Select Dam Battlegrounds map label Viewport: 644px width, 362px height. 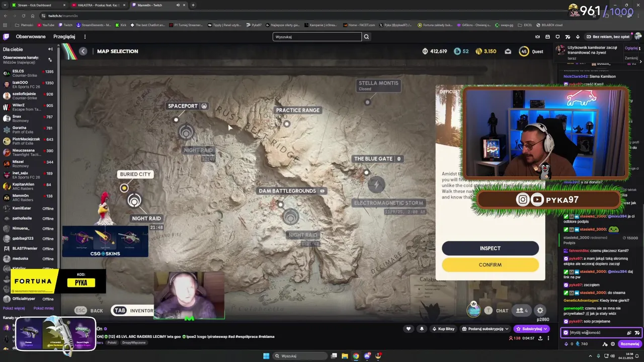click(291, 191)
